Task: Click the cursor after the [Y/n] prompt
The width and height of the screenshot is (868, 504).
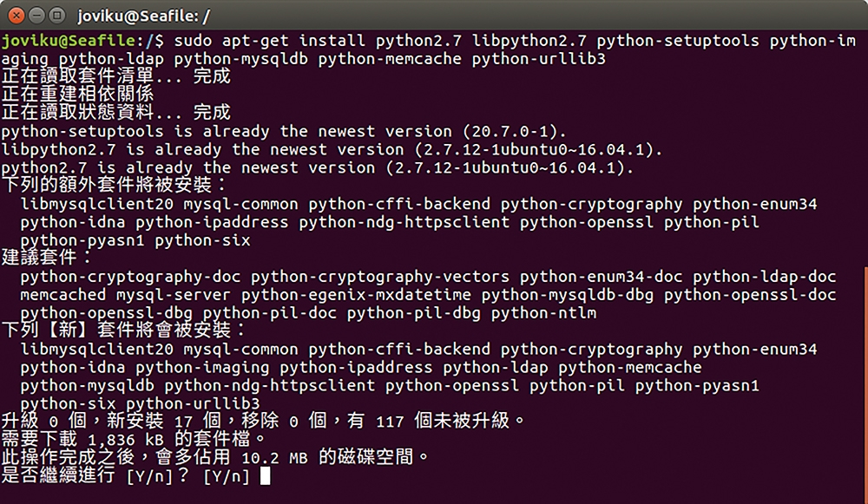Action: point(265,476)
